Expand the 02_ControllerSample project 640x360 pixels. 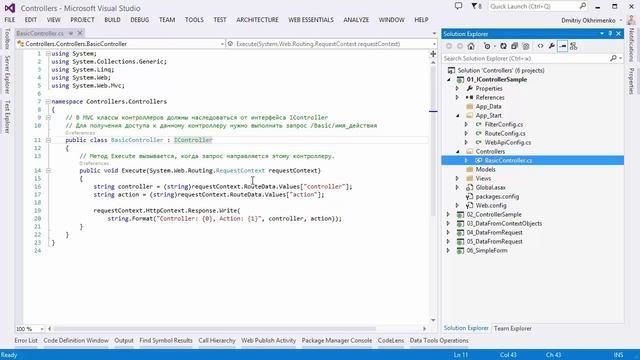[x=449, y=214]
